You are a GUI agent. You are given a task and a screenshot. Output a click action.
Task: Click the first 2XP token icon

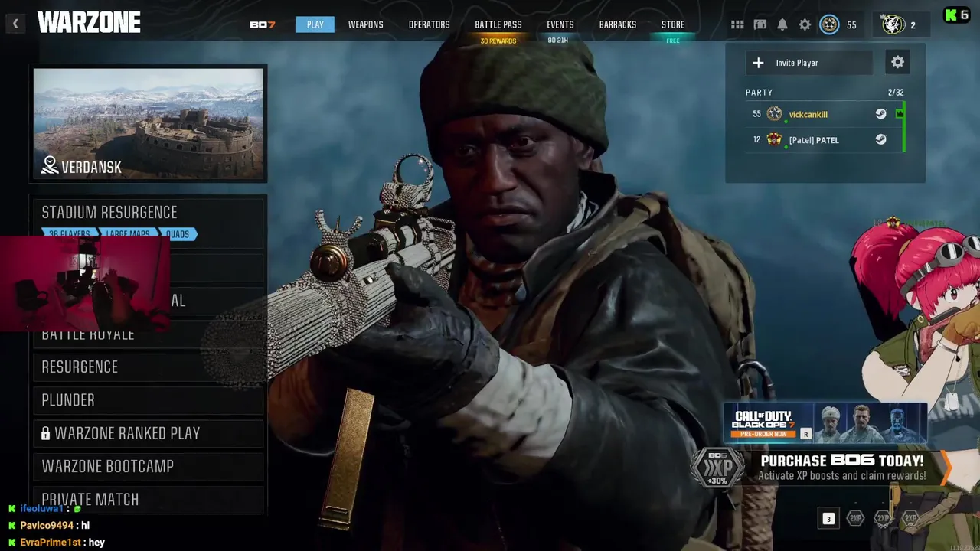855,518
